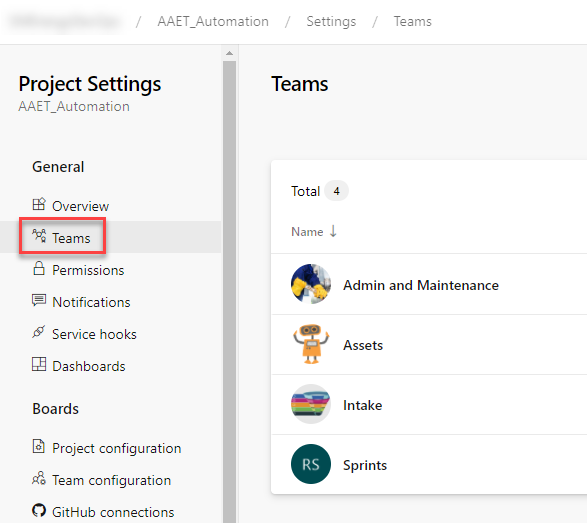Click the Sprints RS avatar
Viewport: 587px width, 523px height.
point(311,464)
